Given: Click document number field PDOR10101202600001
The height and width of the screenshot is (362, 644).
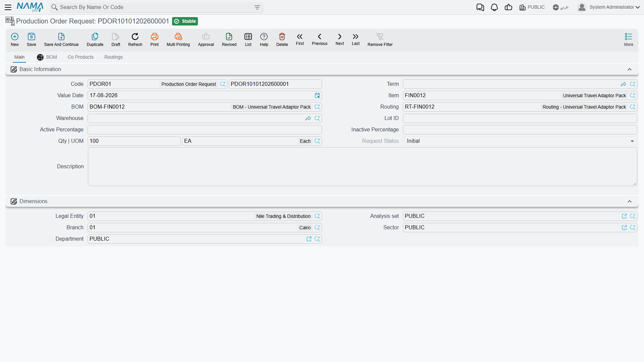Looking at the screenshot, I should tap(275, 84).
